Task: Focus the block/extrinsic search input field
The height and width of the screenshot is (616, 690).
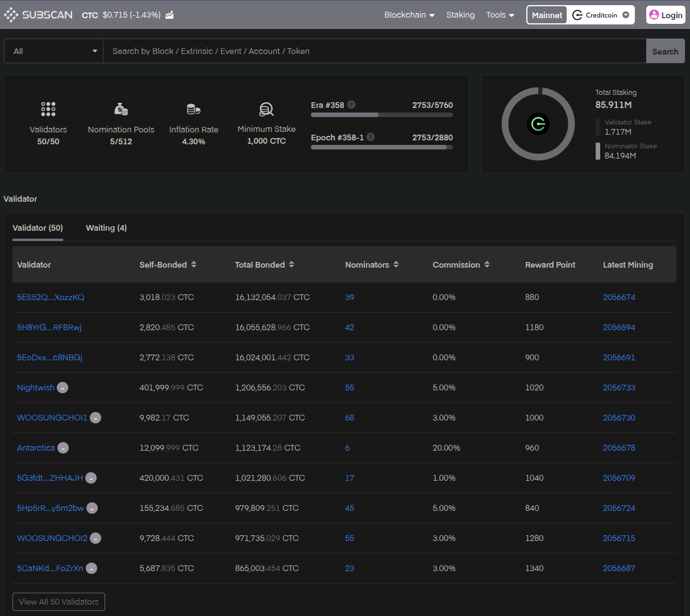Action: pos(374,51)
